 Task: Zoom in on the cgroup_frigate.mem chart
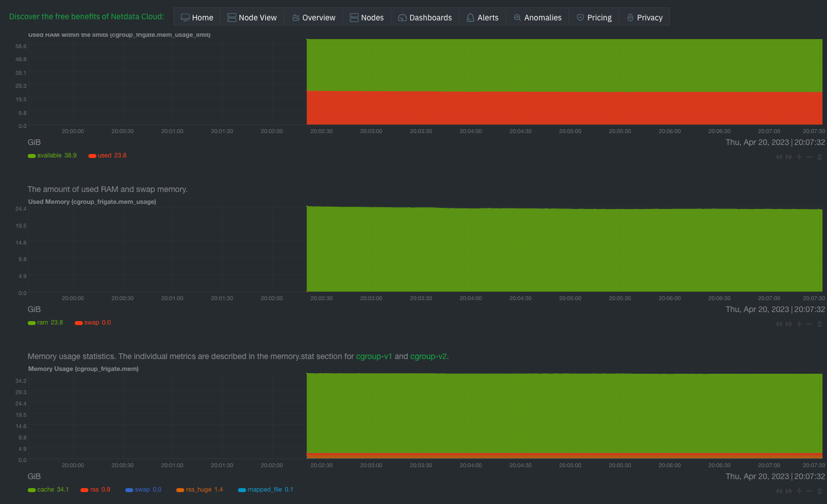point(799,491)
